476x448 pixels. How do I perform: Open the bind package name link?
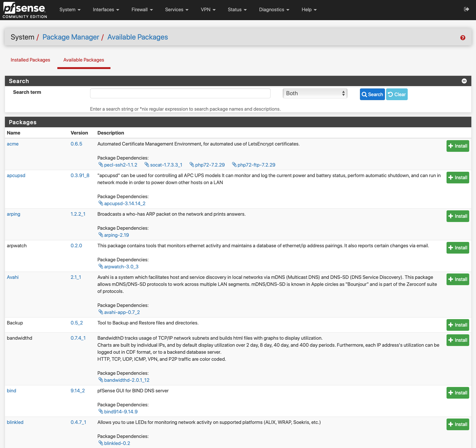pyautogui.click(x=11, y=390)
